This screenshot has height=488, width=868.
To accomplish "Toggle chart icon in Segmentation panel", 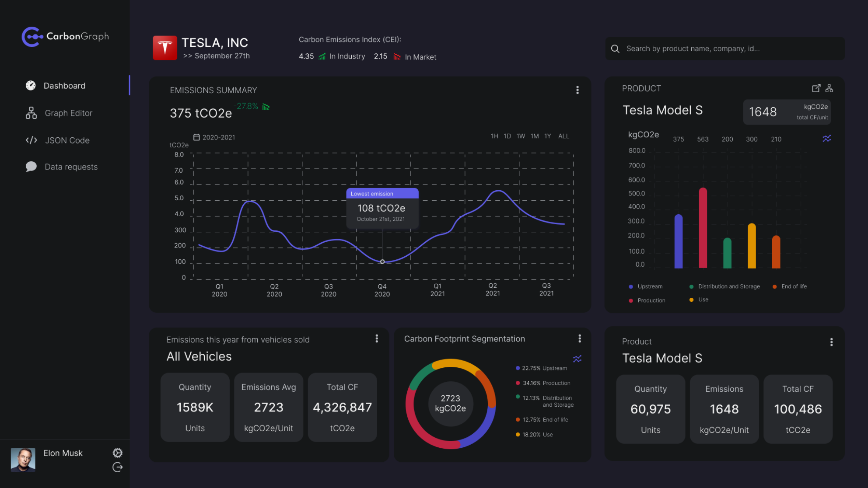I will point(577,359).
